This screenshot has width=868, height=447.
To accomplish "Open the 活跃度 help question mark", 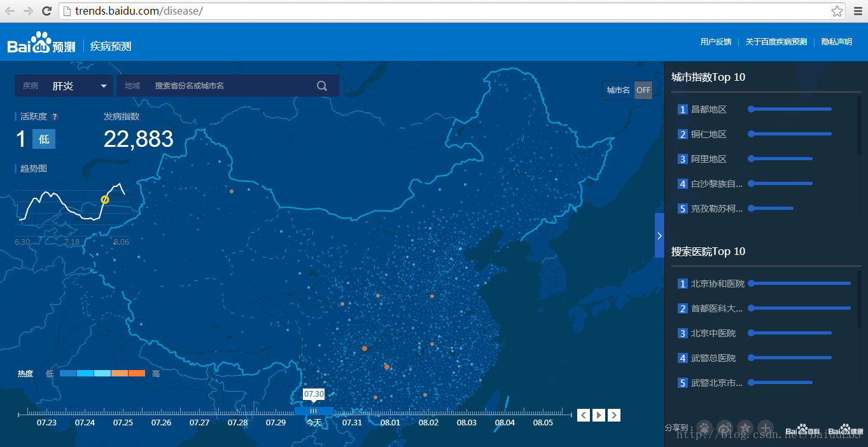I will [55, 117].
